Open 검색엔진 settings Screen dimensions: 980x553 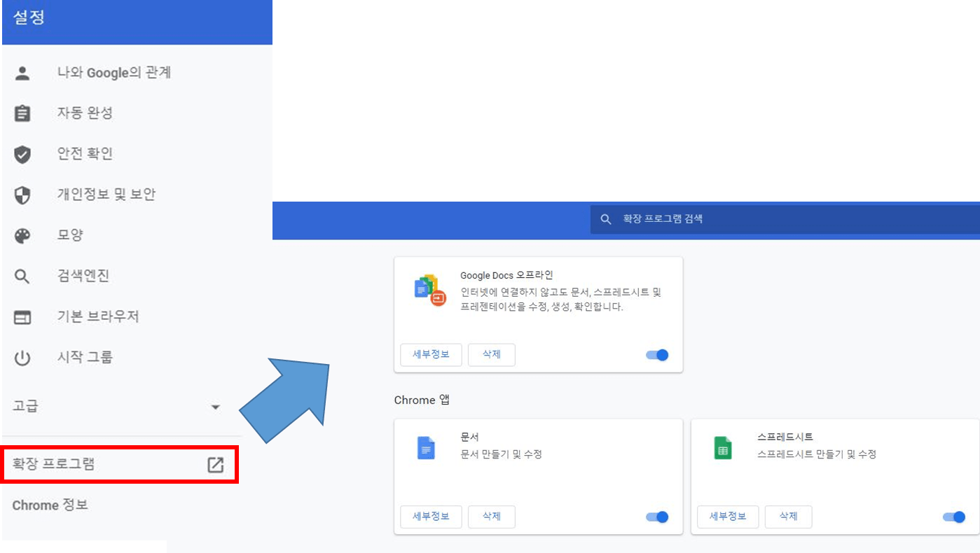click(83, 276)
